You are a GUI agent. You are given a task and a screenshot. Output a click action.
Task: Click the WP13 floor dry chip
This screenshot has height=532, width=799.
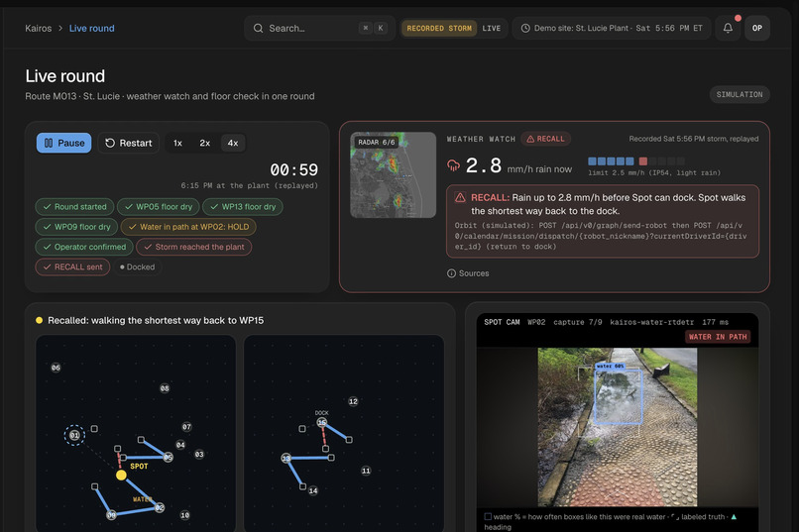pos(243,207)
